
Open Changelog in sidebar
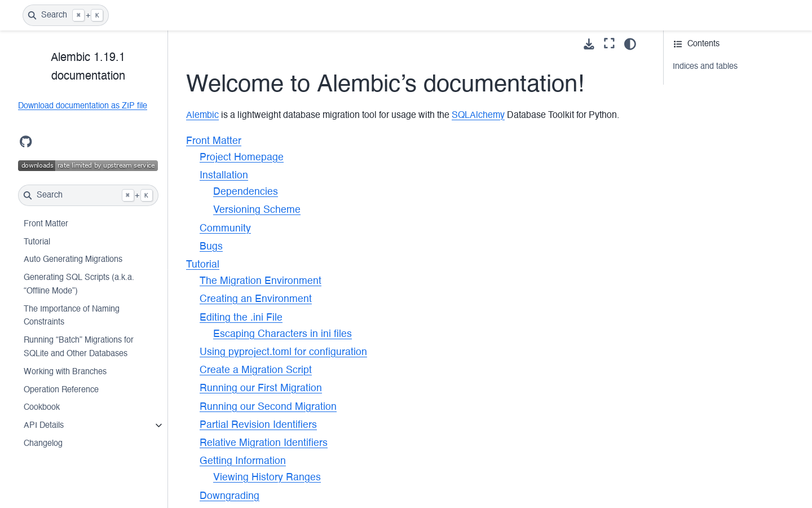pos(43,443)
